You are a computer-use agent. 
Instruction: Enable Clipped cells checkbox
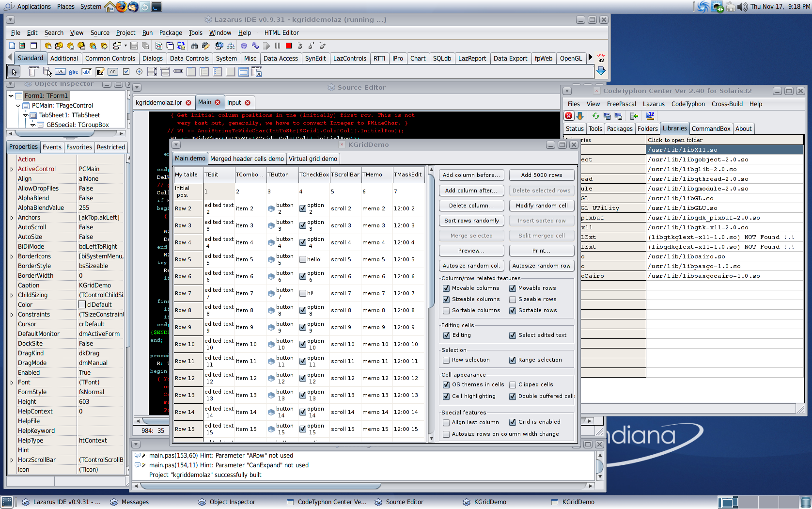point(513,384)
